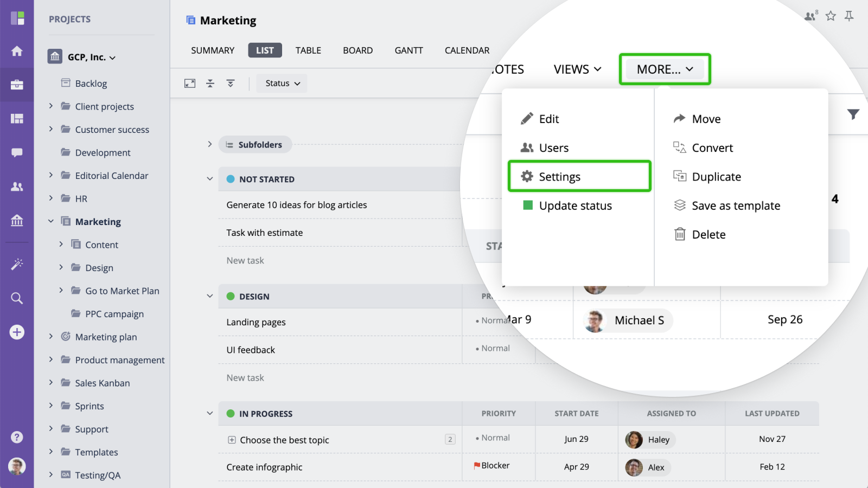Viewport: 868px width, 488px height.
Task: Switch to the BOARD tab
Action: tap(358, 50)
